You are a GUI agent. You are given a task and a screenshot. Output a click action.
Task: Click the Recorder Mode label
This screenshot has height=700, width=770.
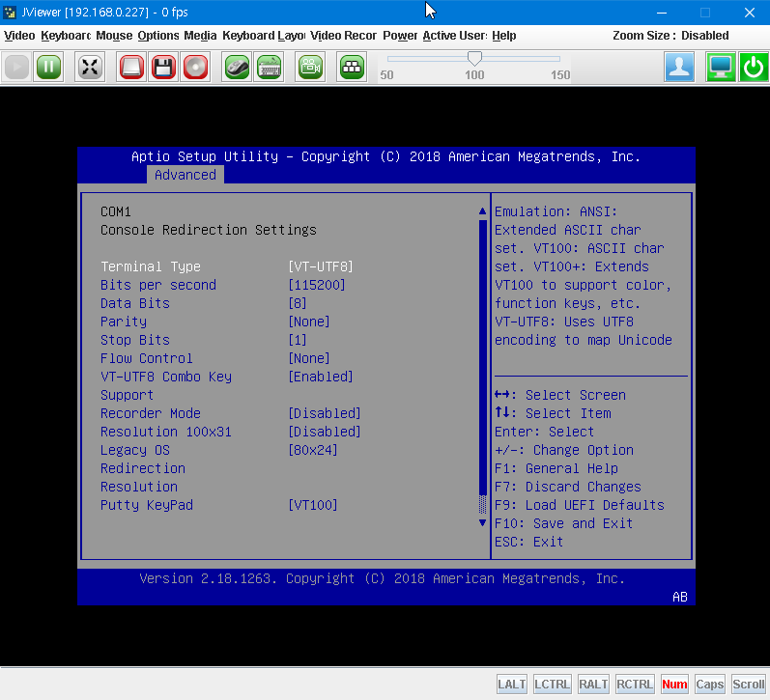151,413
